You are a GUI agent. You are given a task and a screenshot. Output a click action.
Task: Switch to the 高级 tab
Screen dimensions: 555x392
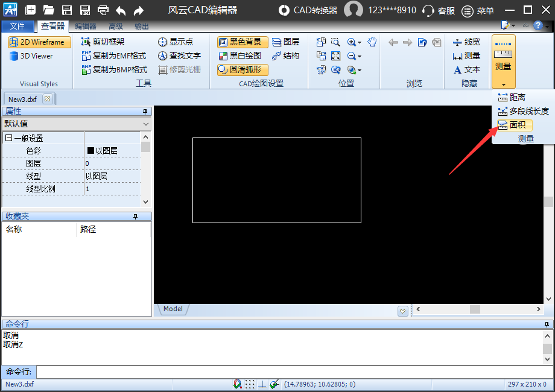pyautogui.click(x=116, y=26)
